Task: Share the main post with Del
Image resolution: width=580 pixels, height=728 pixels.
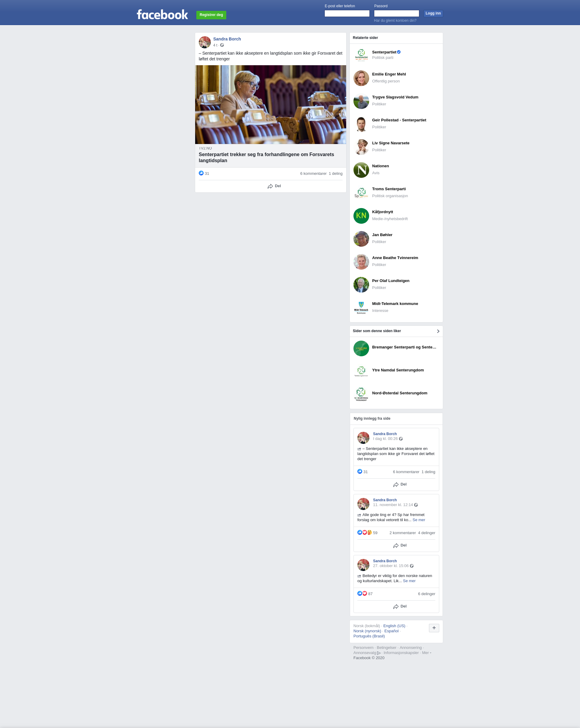Action: click(x=274, y=186)
